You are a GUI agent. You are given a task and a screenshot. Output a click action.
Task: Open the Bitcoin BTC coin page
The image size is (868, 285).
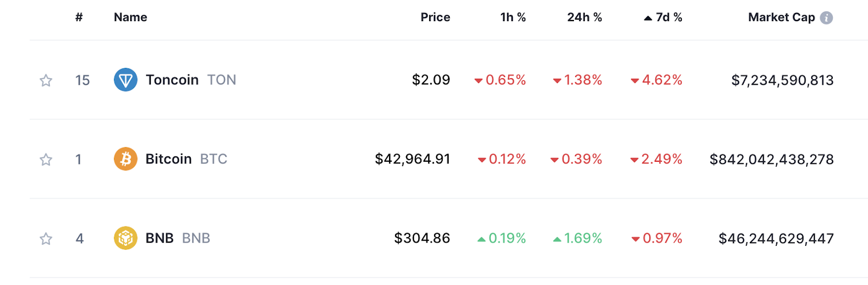186,159
